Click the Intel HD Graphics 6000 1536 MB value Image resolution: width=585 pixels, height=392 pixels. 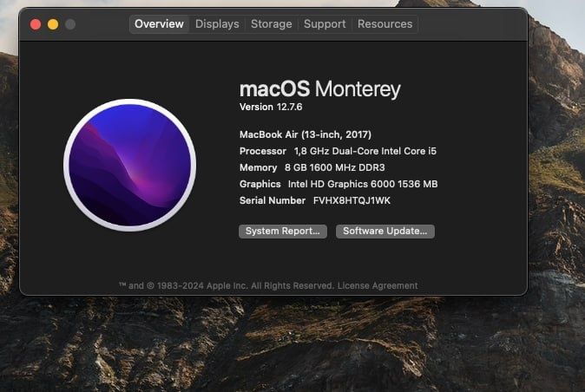pyautogui.click(x=363, y=184)
